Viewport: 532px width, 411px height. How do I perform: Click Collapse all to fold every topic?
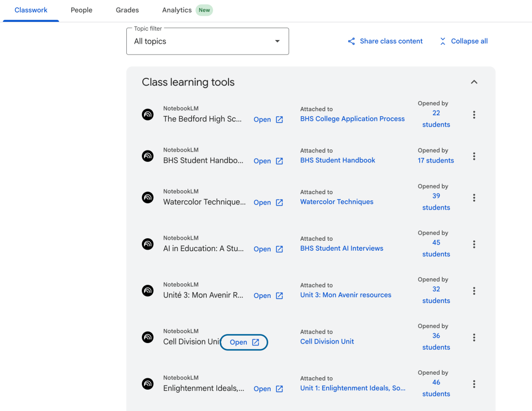coord(463,42)
